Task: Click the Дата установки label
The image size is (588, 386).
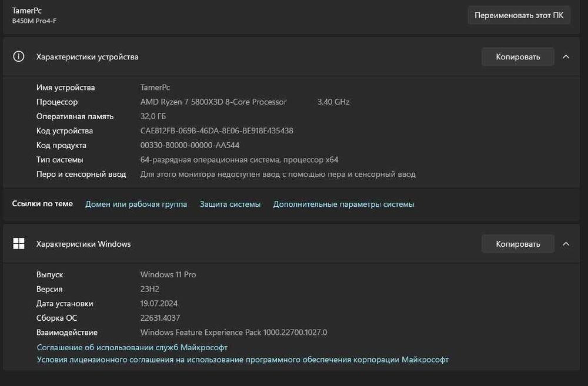Action: 65,304
